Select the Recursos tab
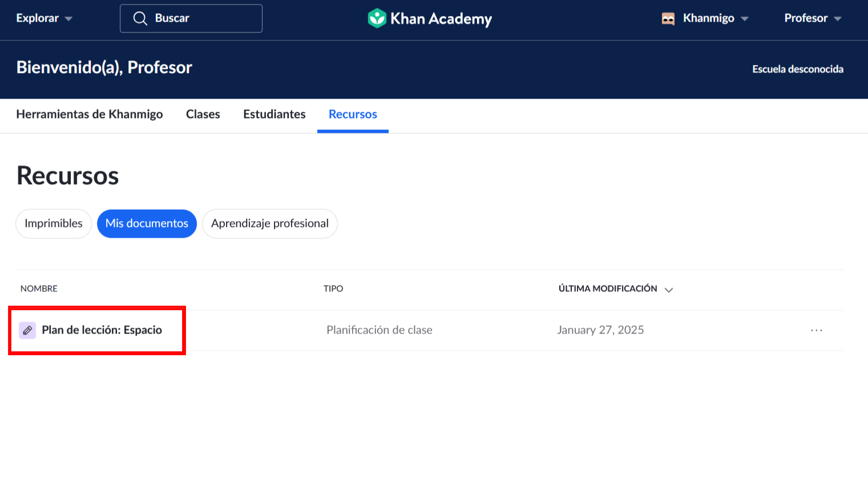Image resolution: width=868 pixels, height=487 pixels. click(353, 114)
